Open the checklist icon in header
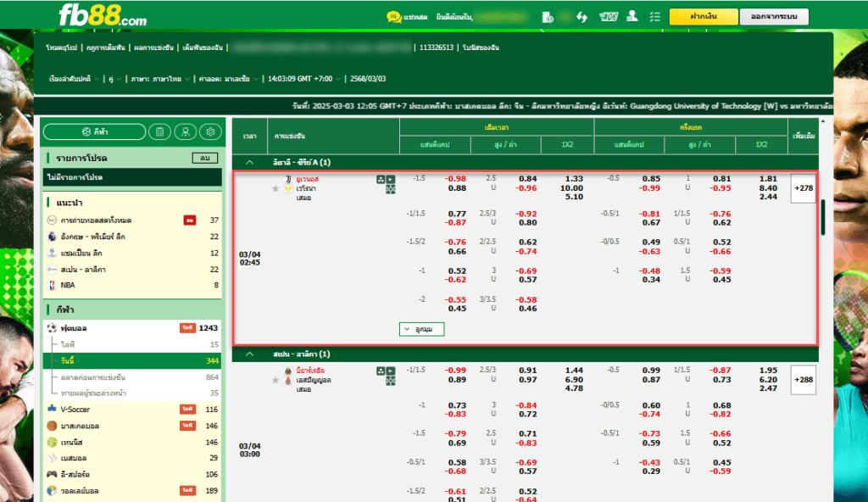 pos(655,17)
